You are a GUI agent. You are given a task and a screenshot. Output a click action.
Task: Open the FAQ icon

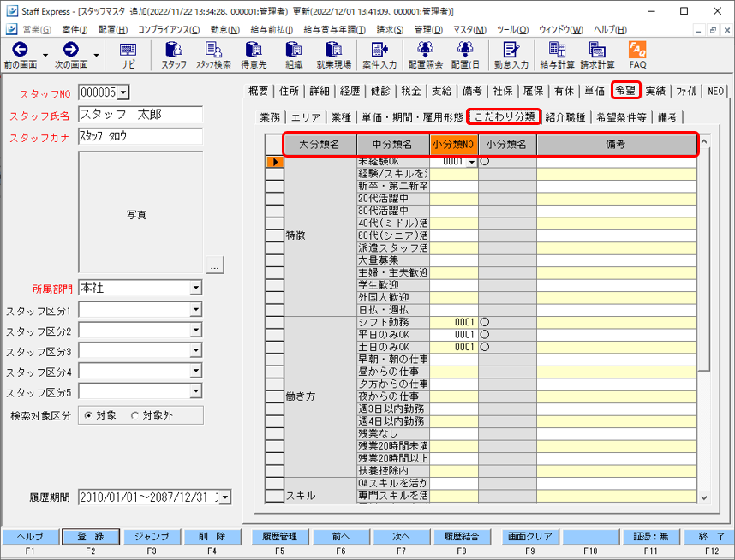[x=637, y=56]
